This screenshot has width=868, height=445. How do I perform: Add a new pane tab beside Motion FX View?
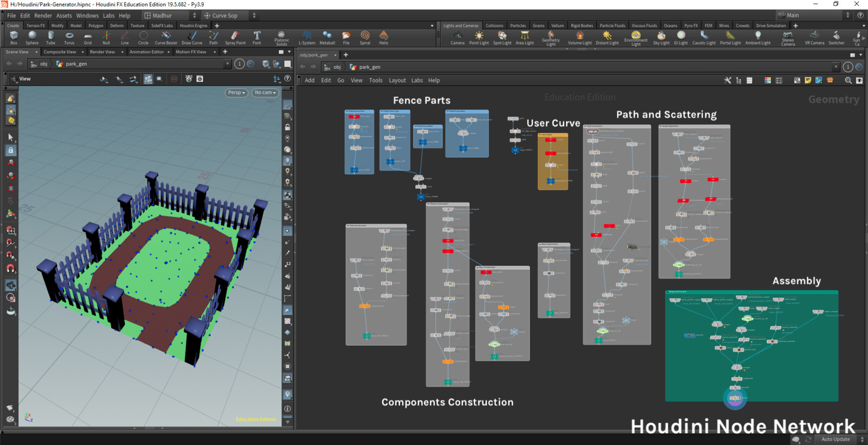click(x=225, y=52)
